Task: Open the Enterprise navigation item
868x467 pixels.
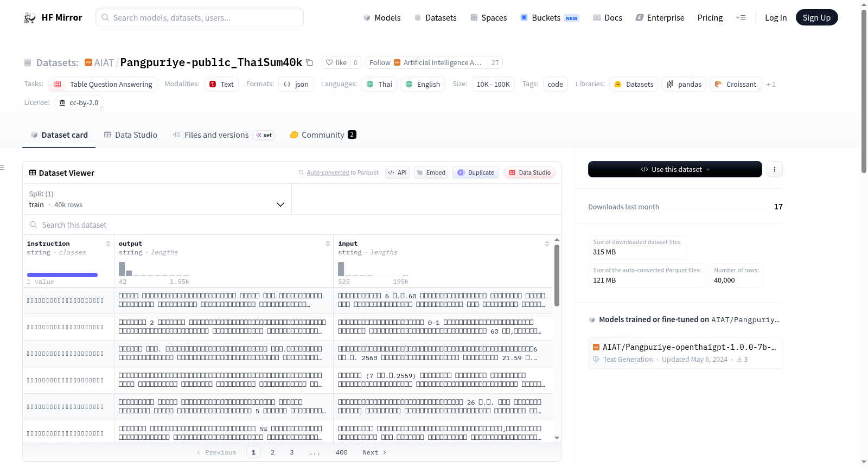Action: [x=660, y=18]
